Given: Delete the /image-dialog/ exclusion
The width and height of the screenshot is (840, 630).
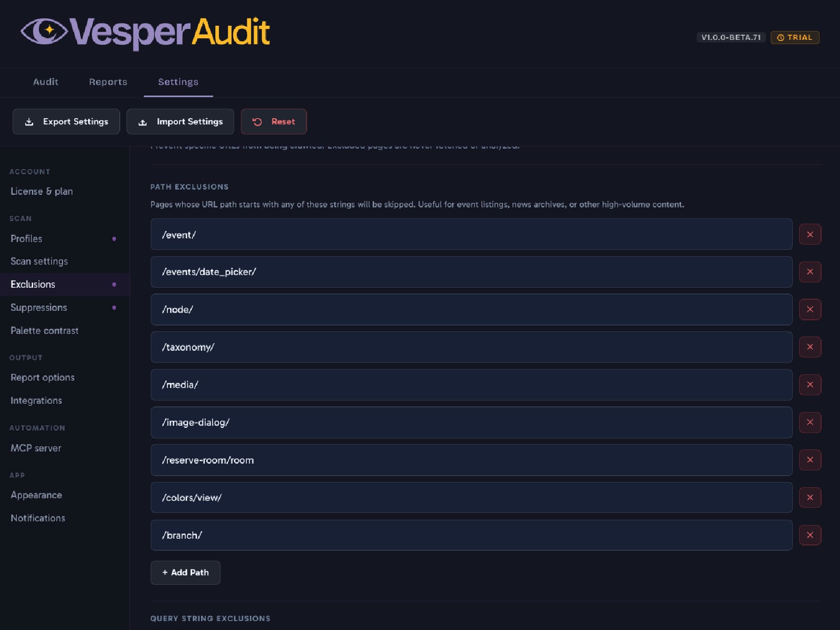Looking at the screenshot, I should point(810,422).
